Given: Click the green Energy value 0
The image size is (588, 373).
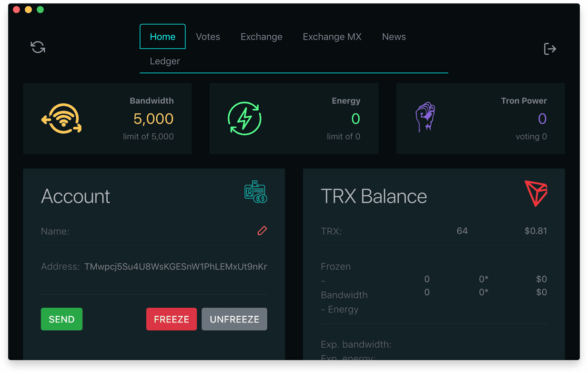Looking at the screenshot, I should tap(356, 119).
